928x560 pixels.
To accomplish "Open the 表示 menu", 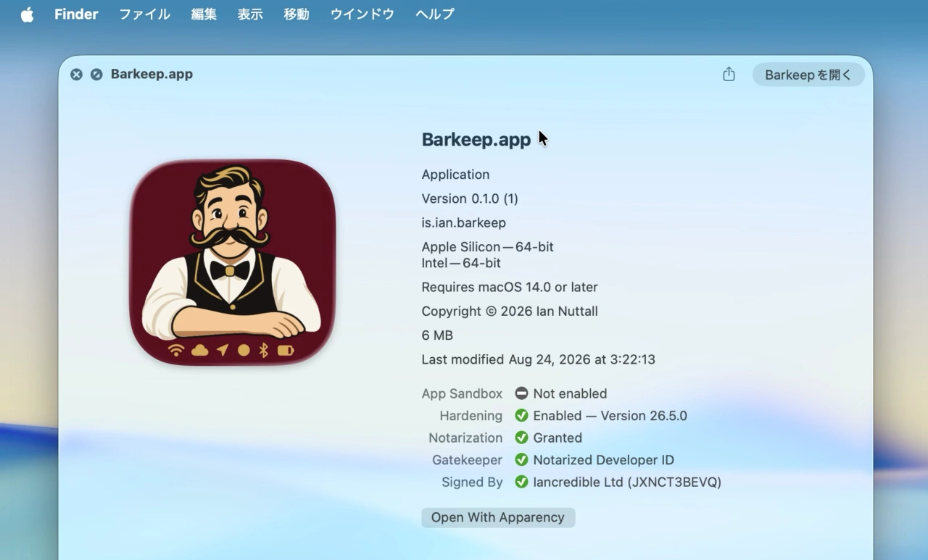I will point(250,14).
